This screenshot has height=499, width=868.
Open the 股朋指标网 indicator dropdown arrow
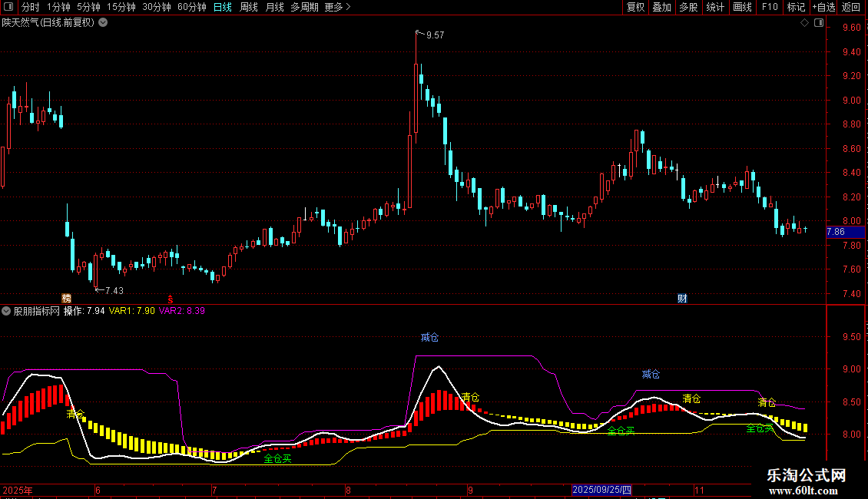tap(6, 311)
